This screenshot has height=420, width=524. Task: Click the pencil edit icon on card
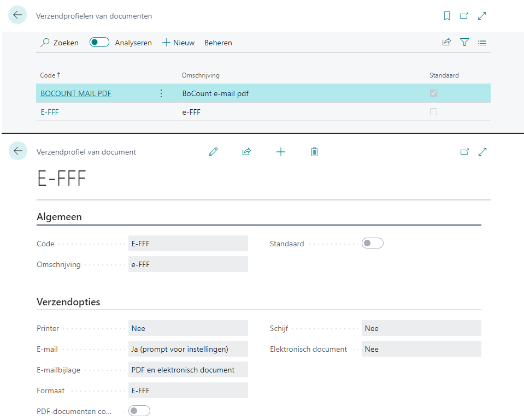click(213, 152)
